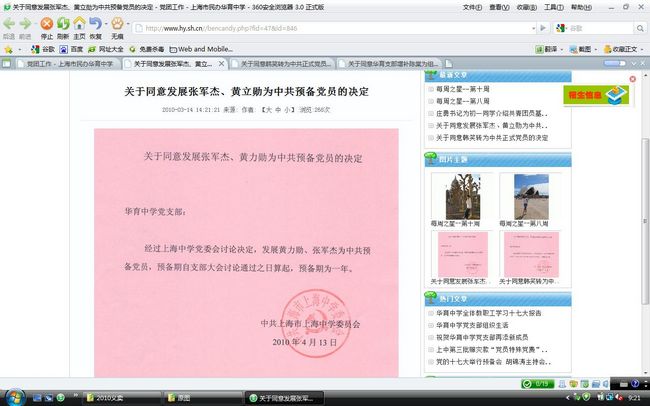Open search engine selector dropdown
The image size is (650, 406).
[x=561, y=28]
